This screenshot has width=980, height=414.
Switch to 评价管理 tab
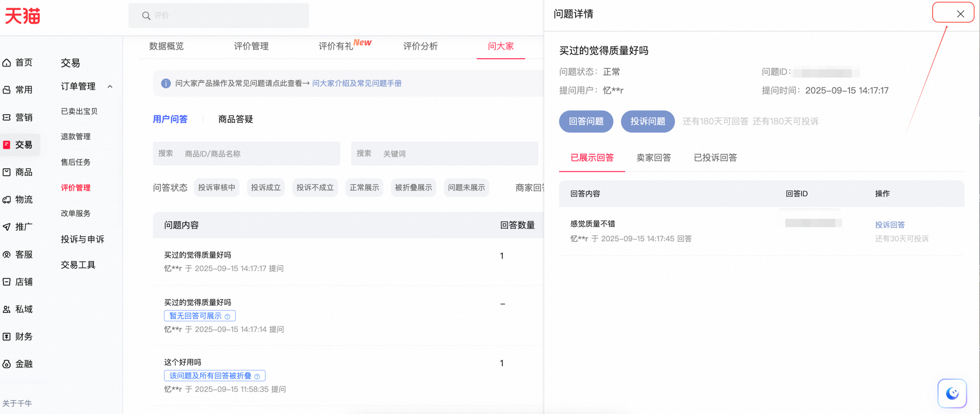251,46
